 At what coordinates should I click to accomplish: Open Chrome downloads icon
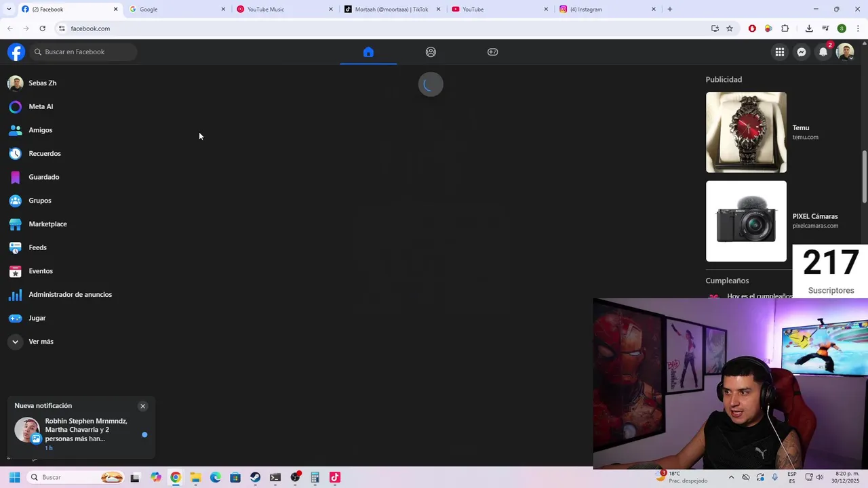click(x=809, y=28)
